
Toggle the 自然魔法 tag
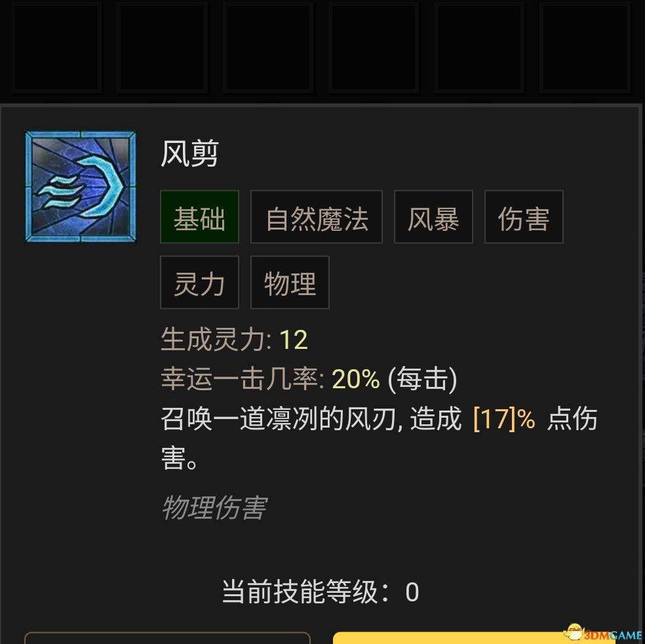coord(317,217)
